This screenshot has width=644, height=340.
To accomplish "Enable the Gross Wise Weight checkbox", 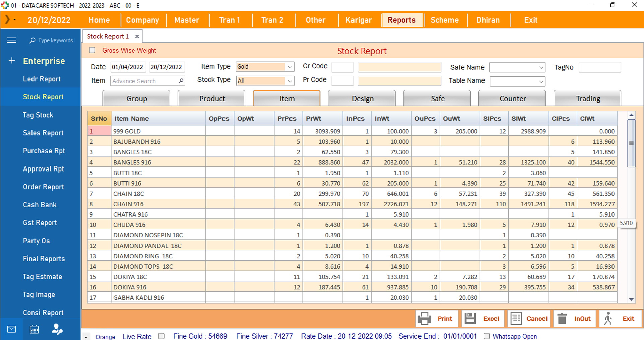I will pos(92,50).
